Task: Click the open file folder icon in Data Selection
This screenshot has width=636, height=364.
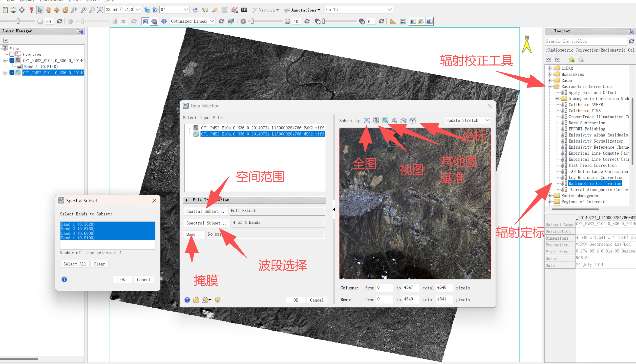Action: pyautogui.click(x=196, y=300)
